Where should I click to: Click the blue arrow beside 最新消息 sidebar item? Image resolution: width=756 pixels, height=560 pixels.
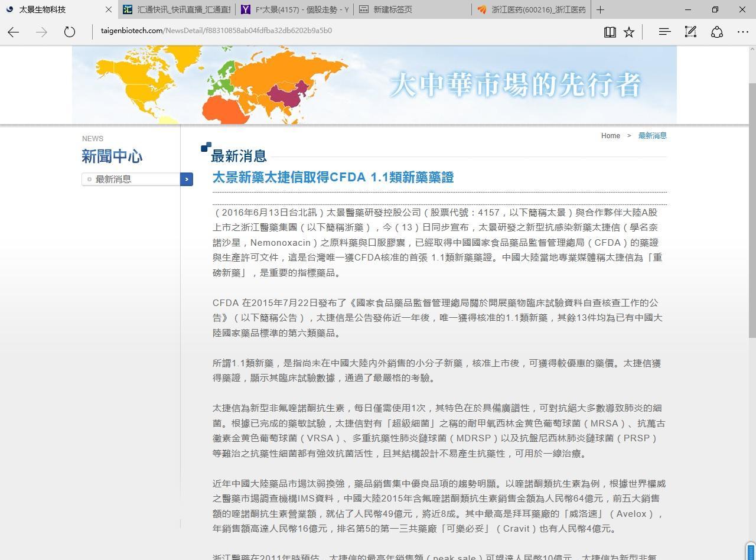pos(187,179)
